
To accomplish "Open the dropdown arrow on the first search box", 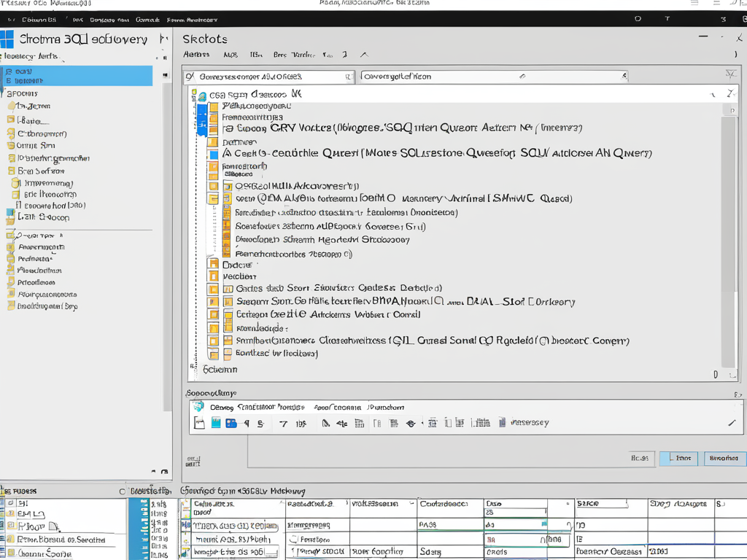I will 347,76.
